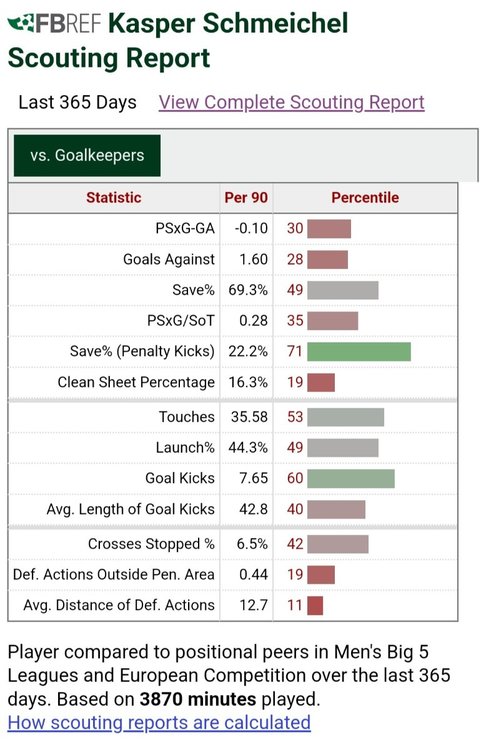The width and height of the screenshot is (486, 750).
Task: Open How scouting reports are calculated link
Action: (x=159, y=722)
